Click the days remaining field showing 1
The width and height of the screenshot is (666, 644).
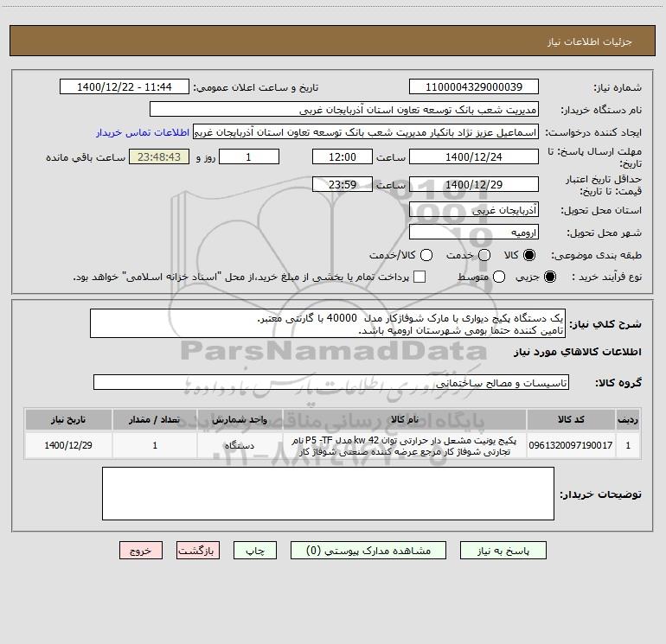tap(249, 157)
